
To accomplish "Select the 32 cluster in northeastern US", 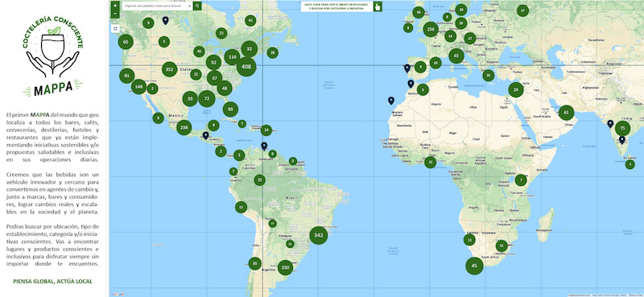I will coord(250,49).
